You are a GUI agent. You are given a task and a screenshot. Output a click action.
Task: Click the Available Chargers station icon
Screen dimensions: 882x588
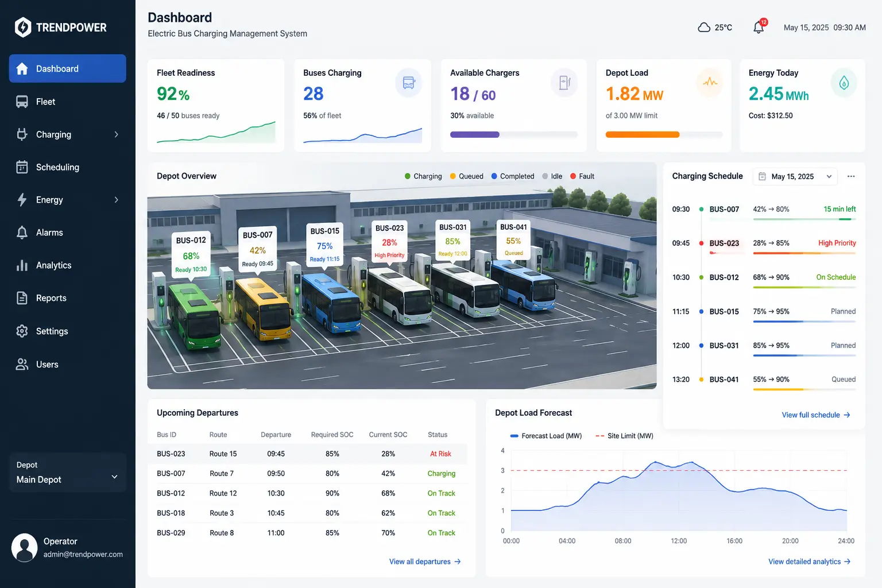[x=564, y=83]
